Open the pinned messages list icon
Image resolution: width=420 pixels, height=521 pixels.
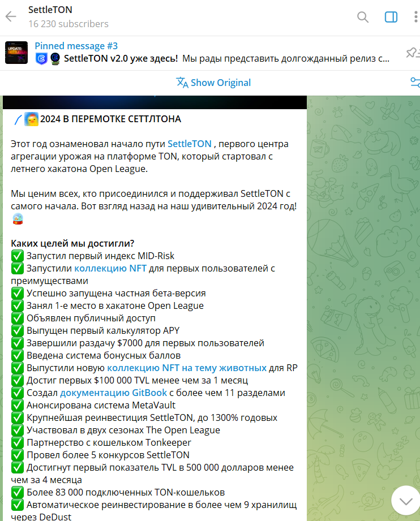click(x=413, y=53)
